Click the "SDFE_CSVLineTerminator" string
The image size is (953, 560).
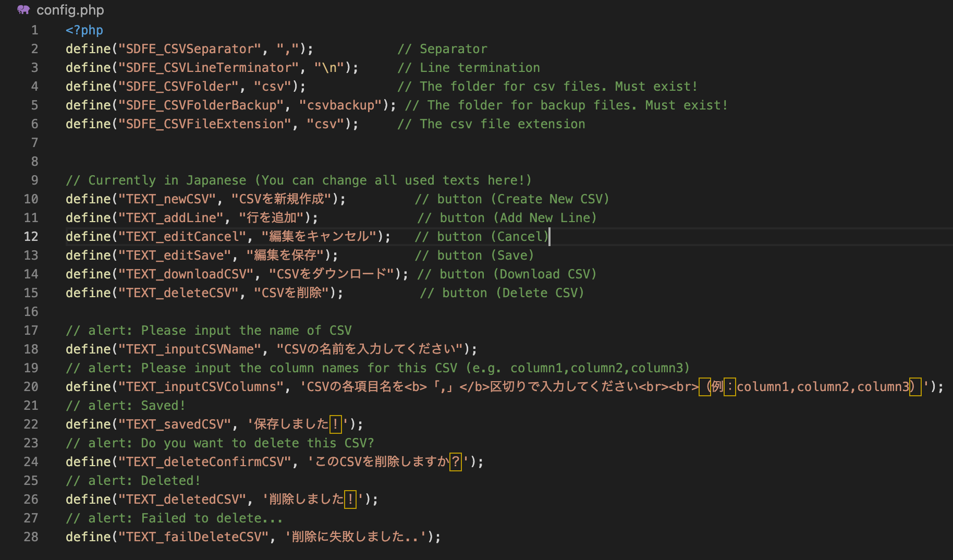(x=209, y=68)
